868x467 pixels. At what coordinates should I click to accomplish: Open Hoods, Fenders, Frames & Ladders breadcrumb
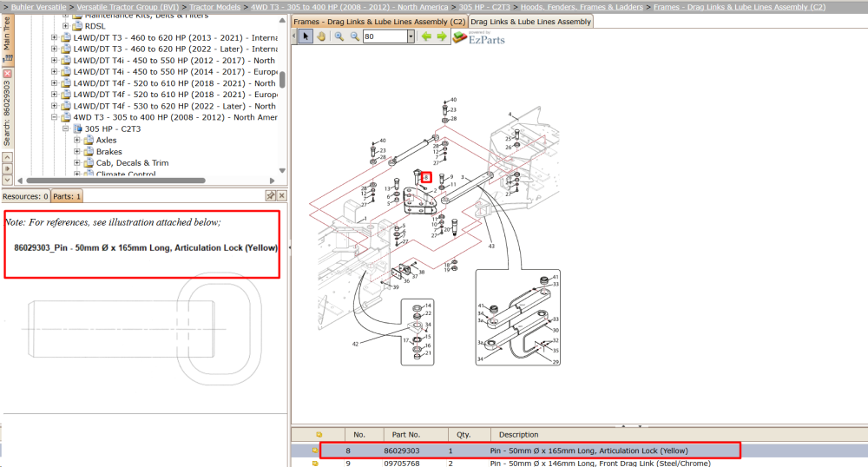[x=582, y=7]
